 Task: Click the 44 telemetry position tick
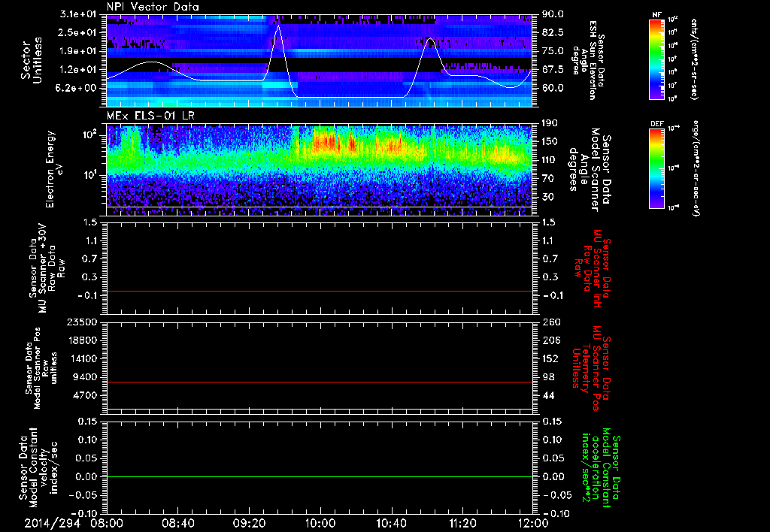[547, 395]
